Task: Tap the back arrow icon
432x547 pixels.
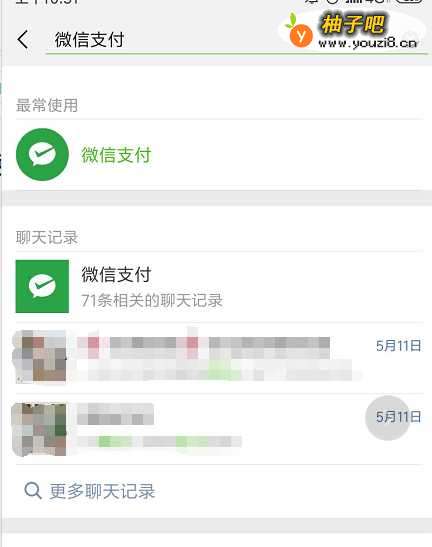Action: pyautogui.click(x=23, y=39)
